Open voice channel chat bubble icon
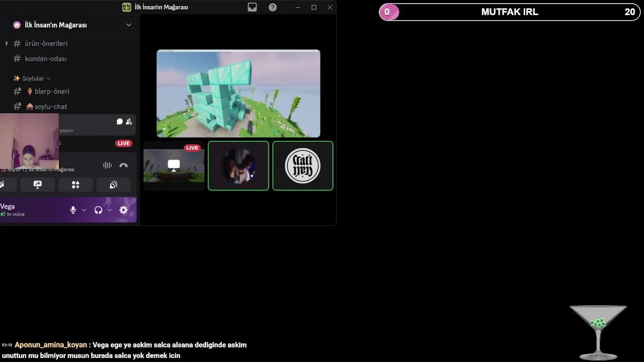The image size is (644, 362). pos(120,122)
